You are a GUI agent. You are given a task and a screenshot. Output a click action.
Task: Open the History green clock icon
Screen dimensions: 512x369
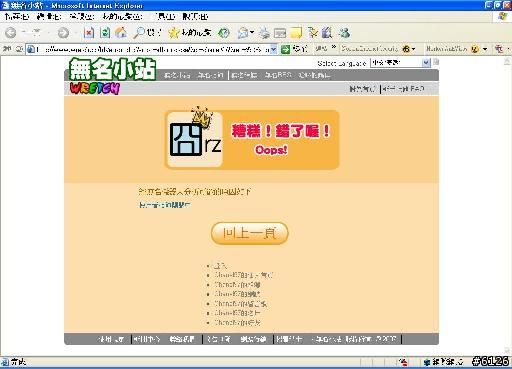tap(224, 33)
